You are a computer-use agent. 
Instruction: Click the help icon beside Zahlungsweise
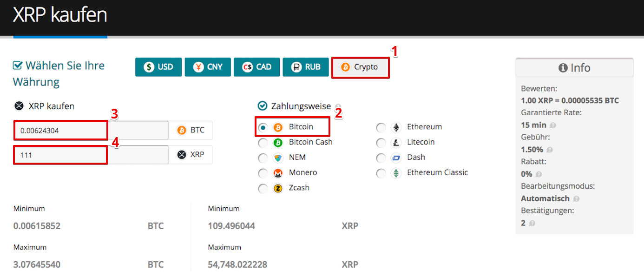click(x=338, y=106)
